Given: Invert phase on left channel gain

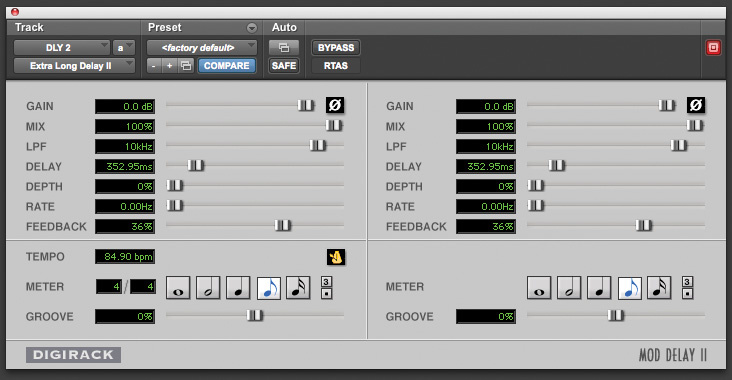Looking at the screenshot, I should tap(335, 106).
